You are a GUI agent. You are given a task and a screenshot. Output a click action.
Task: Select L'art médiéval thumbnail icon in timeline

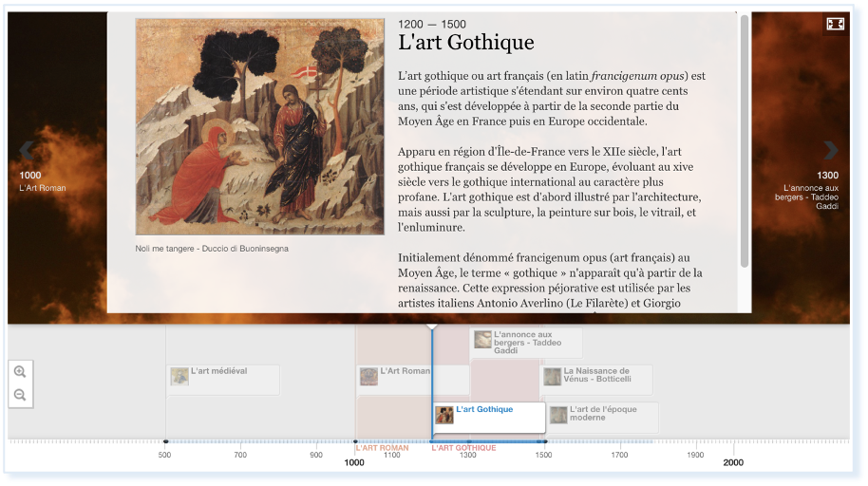[x=179, y=377]
